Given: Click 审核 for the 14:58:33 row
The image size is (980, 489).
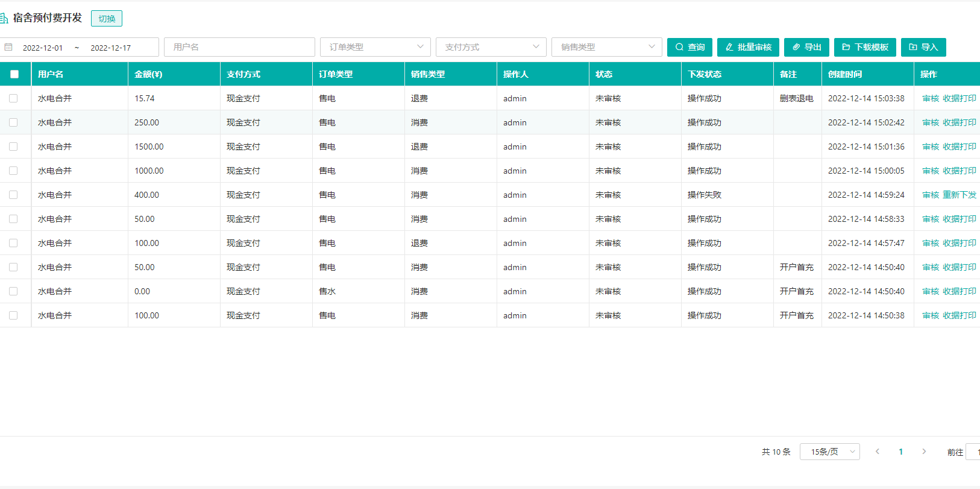Looking at the screenshot, I should pyautogui.click(x=931, y=219).
